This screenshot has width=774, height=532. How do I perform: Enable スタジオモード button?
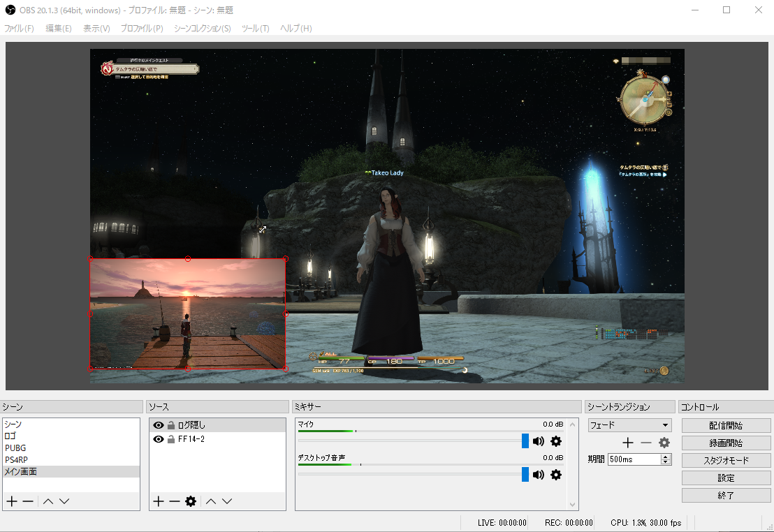point(726,460)
